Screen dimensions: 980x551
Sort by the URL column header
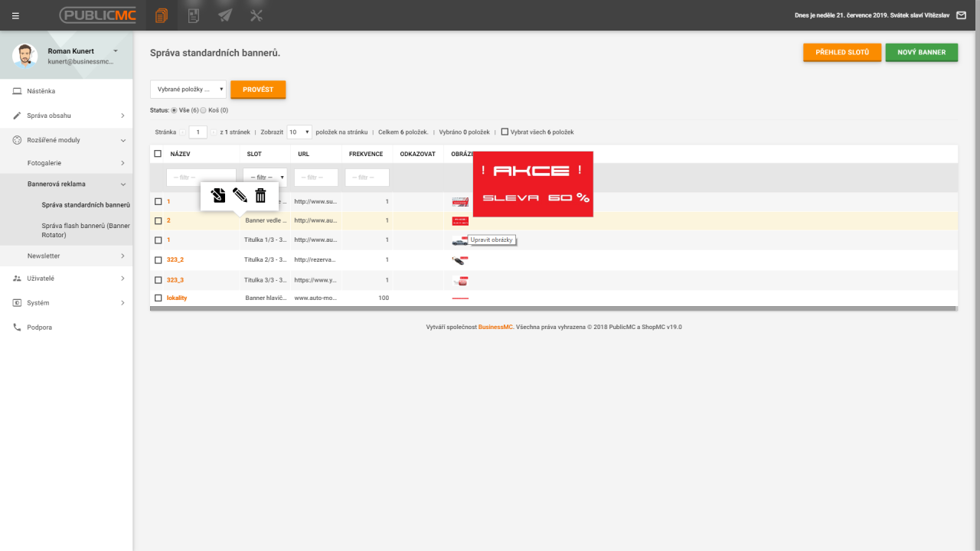coord(303,154)
